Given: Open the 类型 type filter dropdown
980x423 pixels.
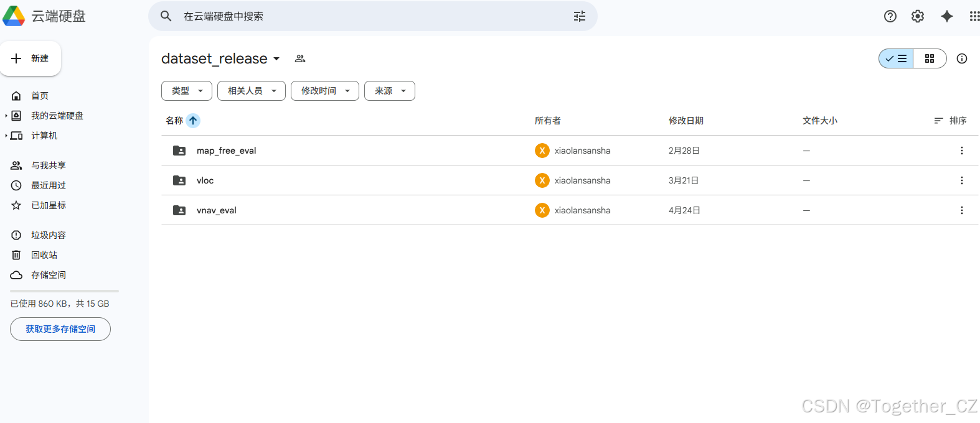Looking at the screenshot, I should click(x=187, y=91).
